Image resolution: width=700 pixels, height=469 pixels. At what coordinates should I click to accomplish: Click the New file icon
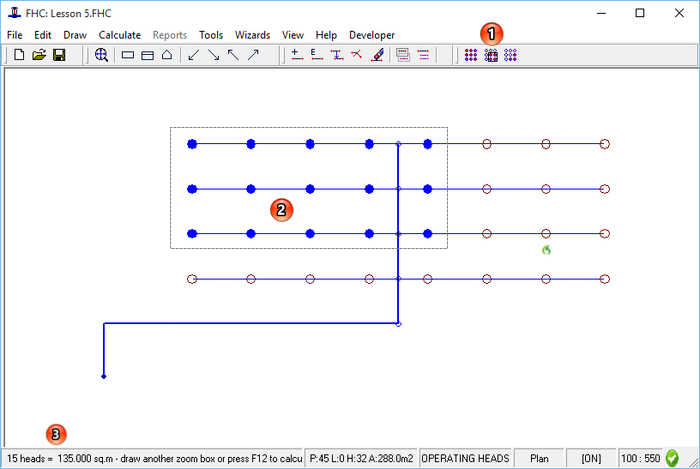coord(19,56)
